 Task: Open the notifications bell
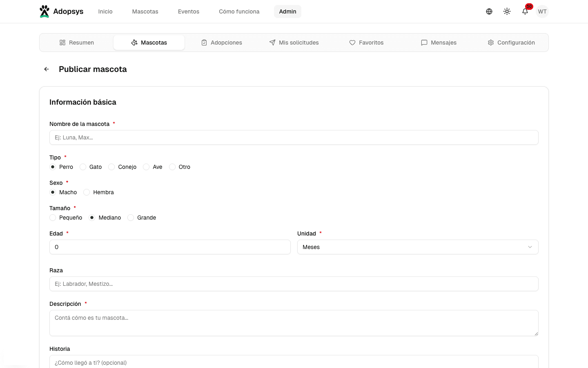point(525,11)
